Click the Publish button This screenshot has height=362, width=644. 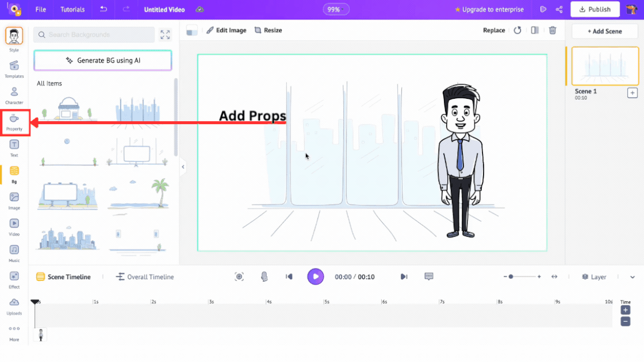tap(595, 10)
